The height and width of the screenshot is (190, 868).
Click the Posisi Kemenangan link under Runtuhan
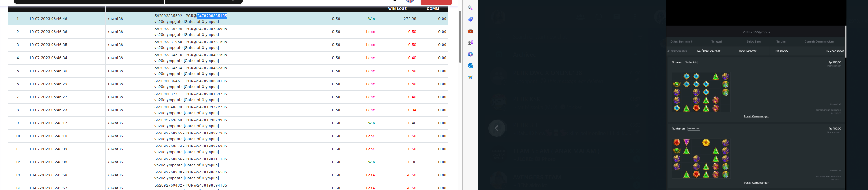coord(756,183)
